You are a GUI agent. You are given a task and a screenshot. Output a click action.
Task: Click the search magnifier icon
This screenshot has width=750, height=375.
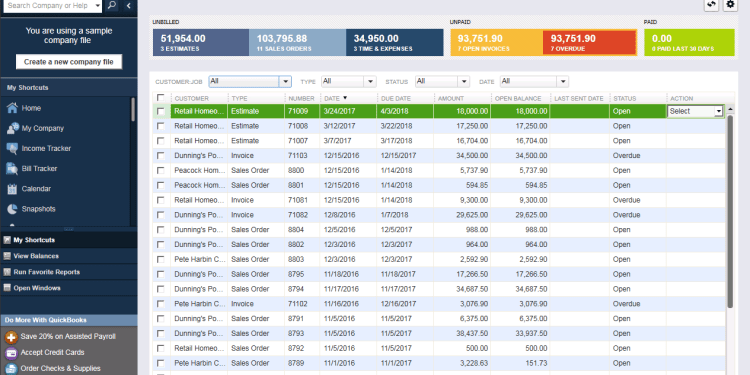pos(111,5)
